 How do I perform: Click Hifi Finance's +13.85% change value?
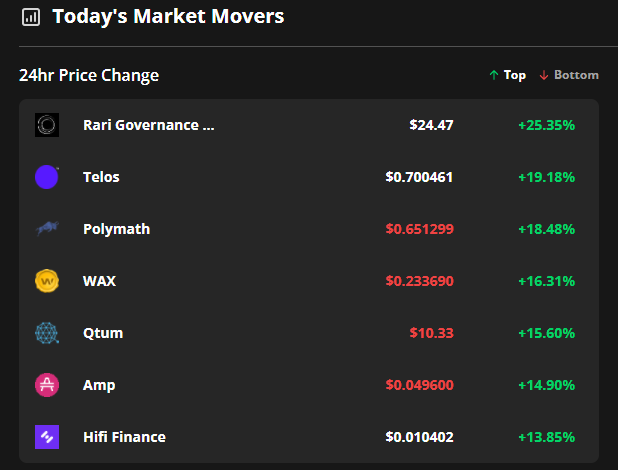(546, 437)
